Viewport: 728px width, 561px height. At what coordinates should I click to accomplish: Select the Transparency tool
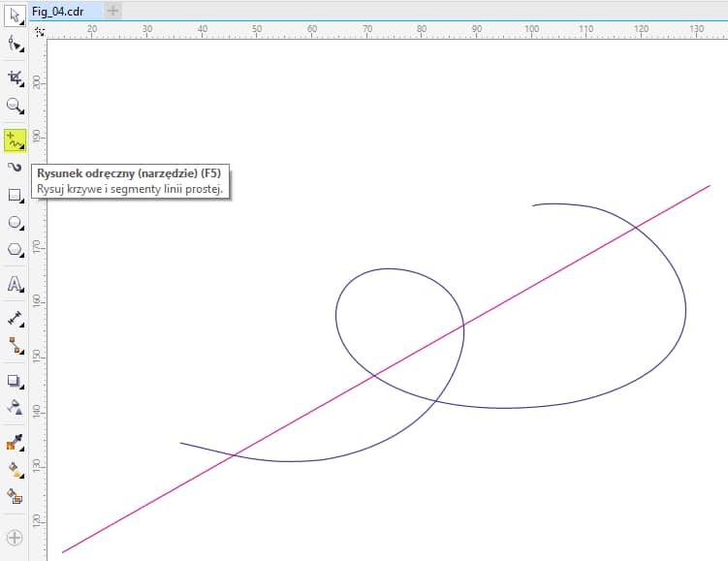(x=15, y=407)
